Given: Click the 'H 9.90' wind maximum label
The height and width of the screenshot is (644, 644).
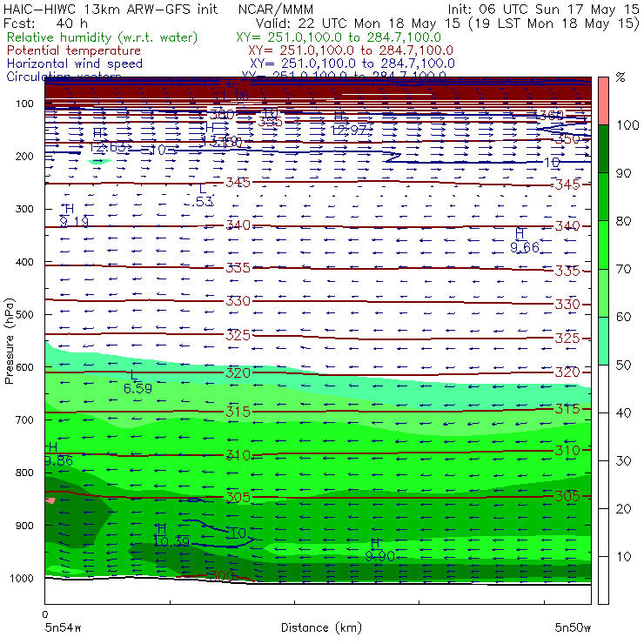Looking at the screenshot, I should click(x=379, y=550).
